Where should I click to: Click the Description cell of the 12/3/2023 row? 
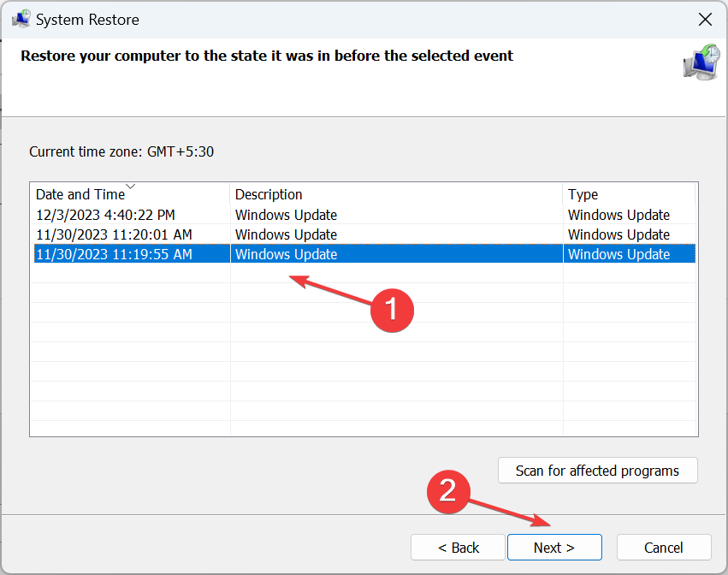pos(286,215)
